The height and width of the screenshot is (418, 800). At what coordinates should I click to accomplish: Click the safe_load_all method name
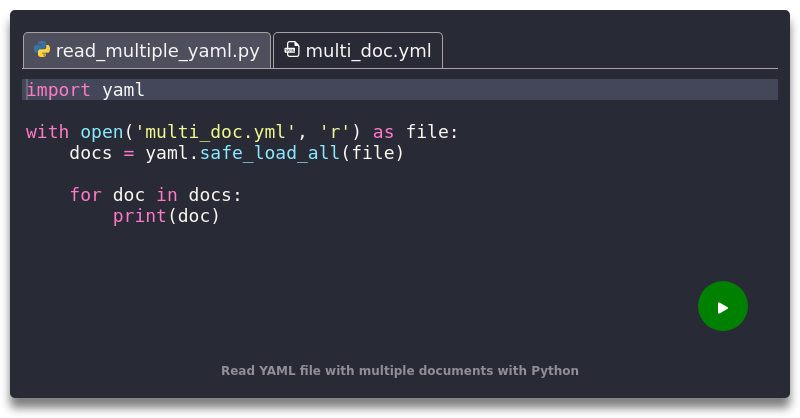pos(270,153)
